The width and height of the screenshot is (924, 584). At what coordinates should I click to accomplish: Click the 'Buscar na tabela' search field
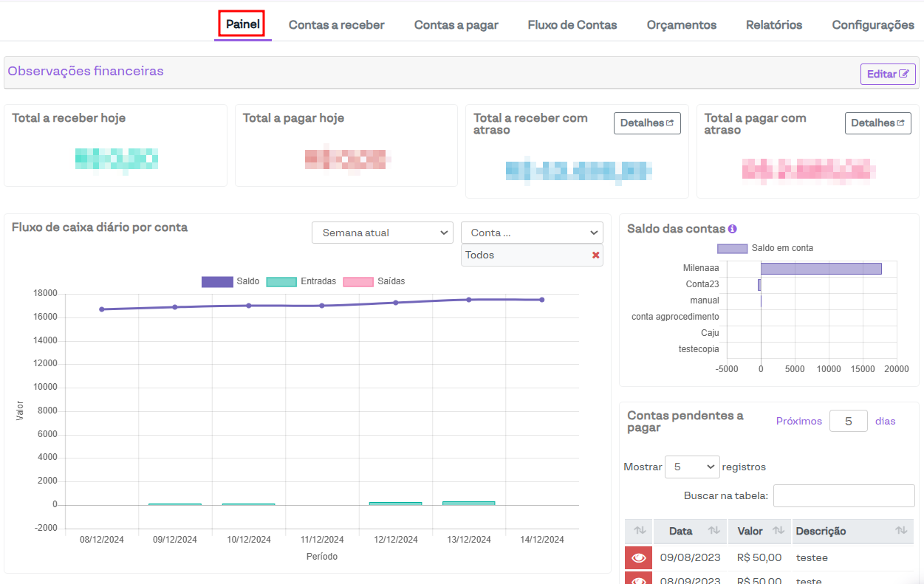pyautogui.click(x=843, y=496)
